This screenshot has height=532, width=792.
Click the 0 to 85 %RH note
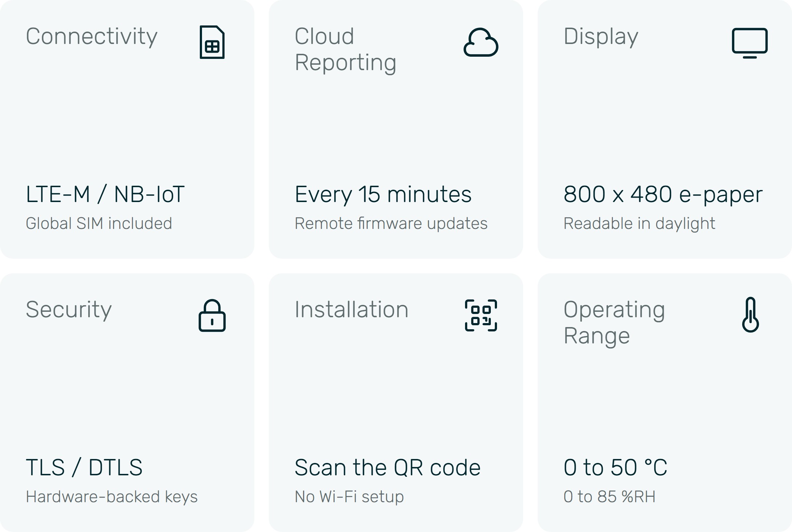click(610, 497)
